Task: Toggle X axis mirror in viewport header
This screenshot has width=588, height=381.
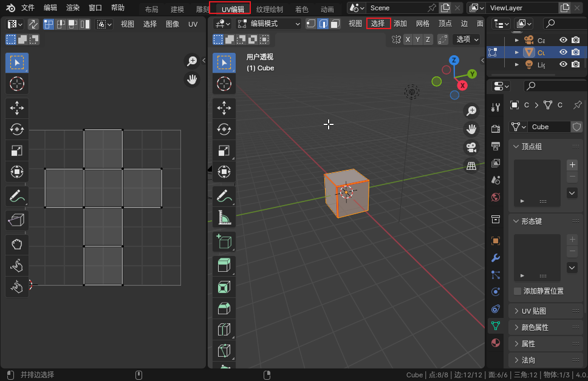Action: pos(408,39)
